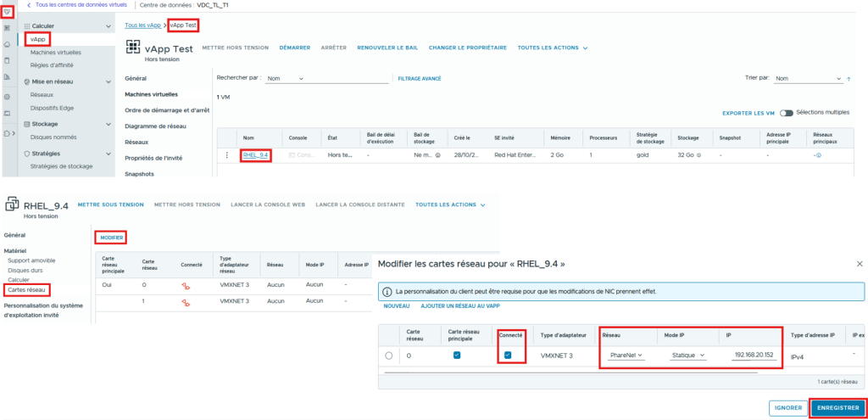The height and width of the screenshot is (420, 868).
Task: Click the info icon in Réseaux principaux column
Action: [818, 155]
